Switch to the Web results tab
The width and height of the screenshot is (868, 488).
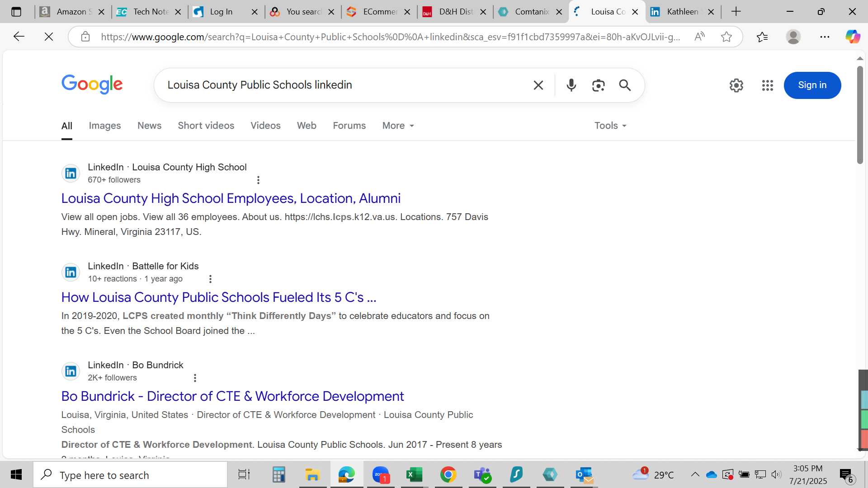click(307, 126)
